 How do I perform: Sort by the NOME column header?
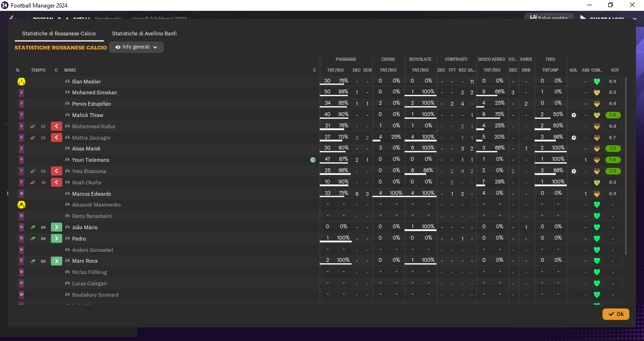pyautogui.click(x=70, y=70)
